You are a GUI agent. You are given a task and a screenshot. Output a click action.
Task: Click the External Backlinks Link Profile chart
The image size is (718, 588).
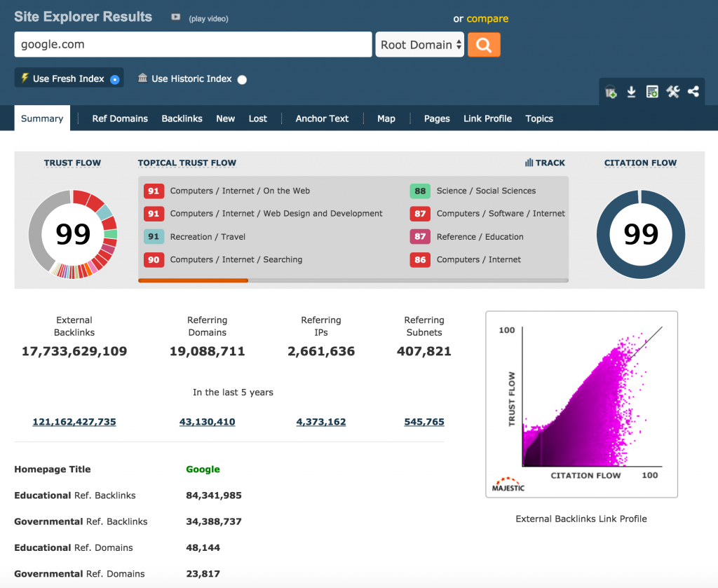[x=581, y=404]
